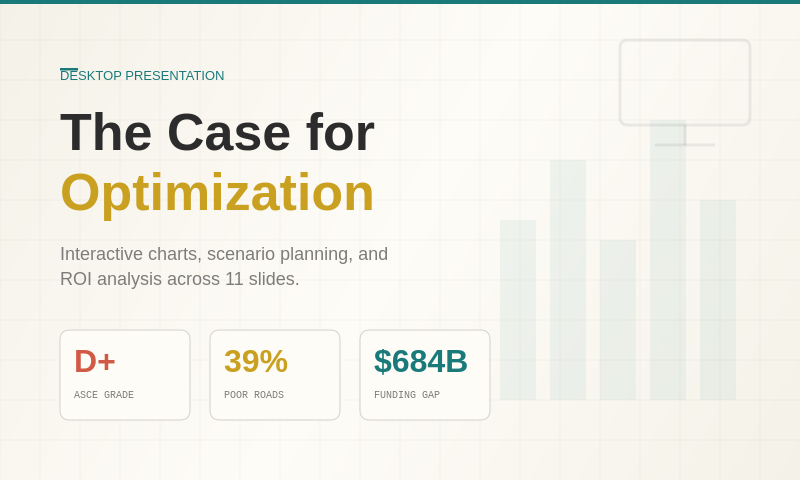Select the tallest background chart bar
This screenshot has width=800, height=480.
point(668,260)
